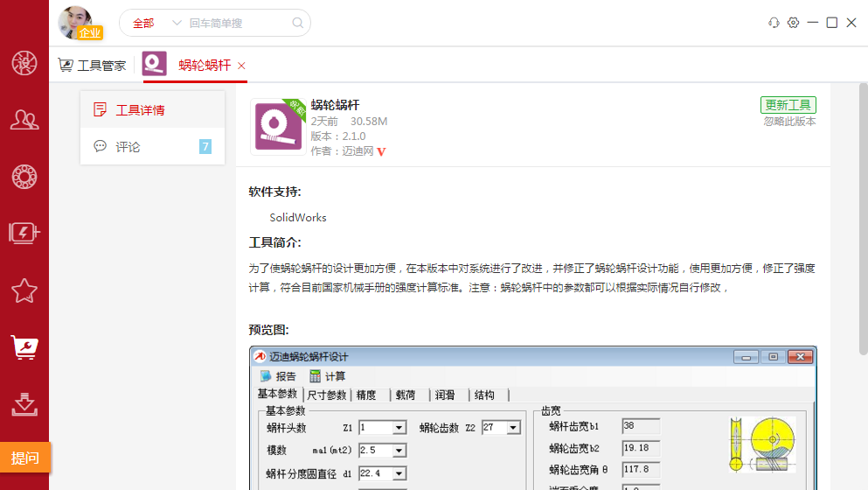Open the downloads icon in sidebar
Viewport: 868px width, 490px height.
click(24, 404)
